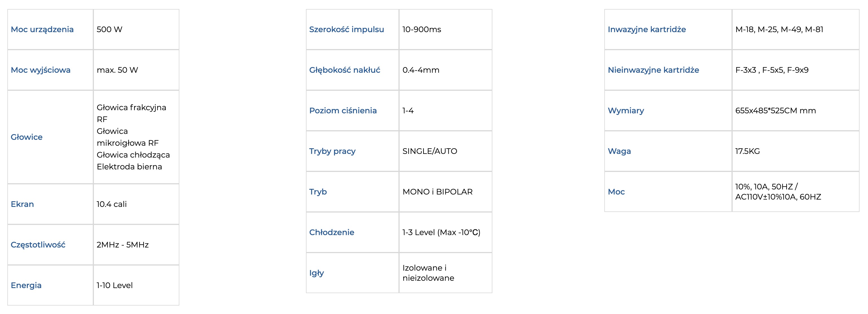Click the "Wymiary" row label

(626, 111)
